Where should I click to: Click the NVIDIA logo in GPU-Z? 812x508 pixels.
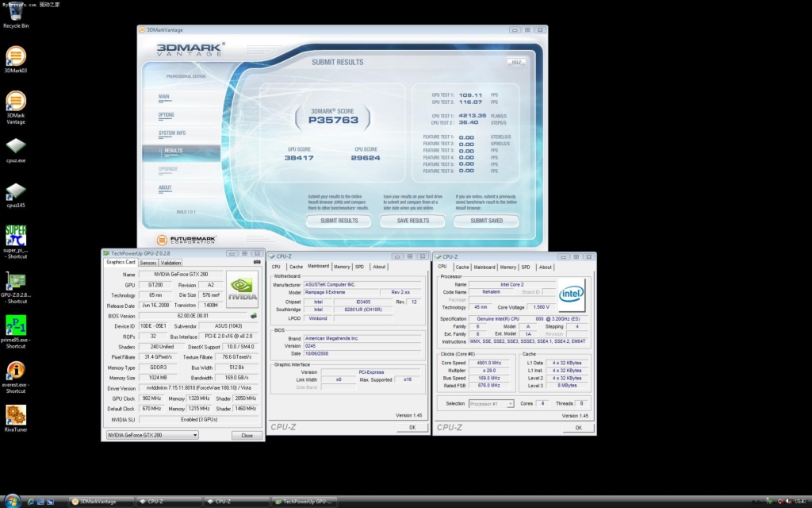[242, 290]
